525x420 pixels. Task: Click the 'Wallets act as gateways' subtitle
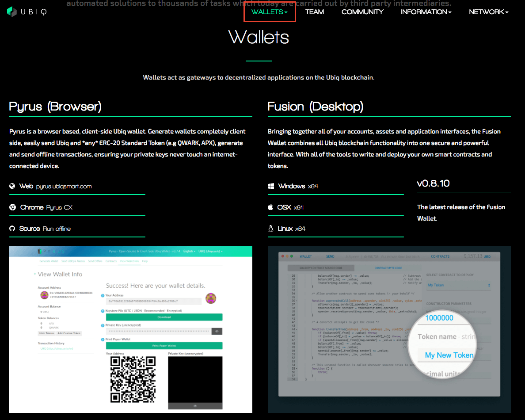pos(259,78)
